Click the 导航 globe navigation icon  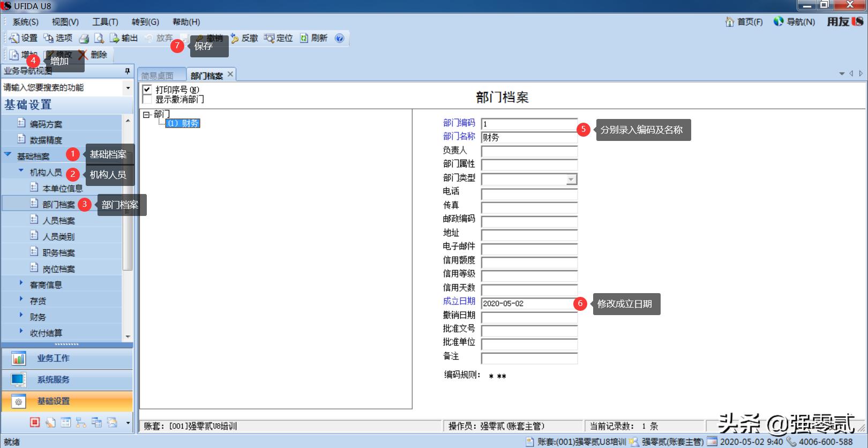pyautogui.click(x=779, y=21)
